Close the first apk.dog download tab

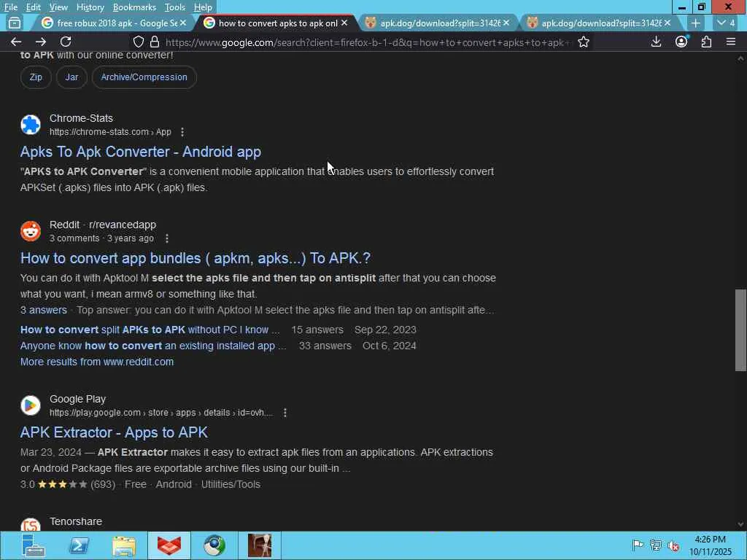[x=506, y=23]
